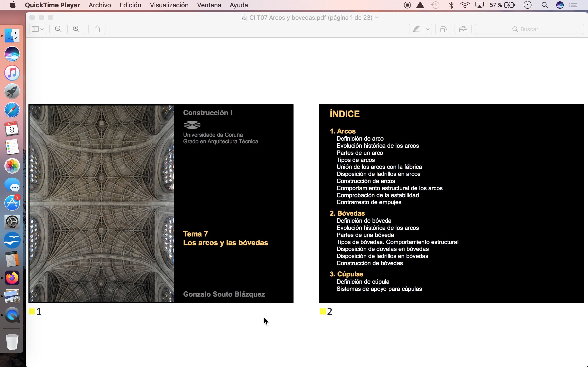
Task: Open the Archivo menu
Action: point(100,5)
